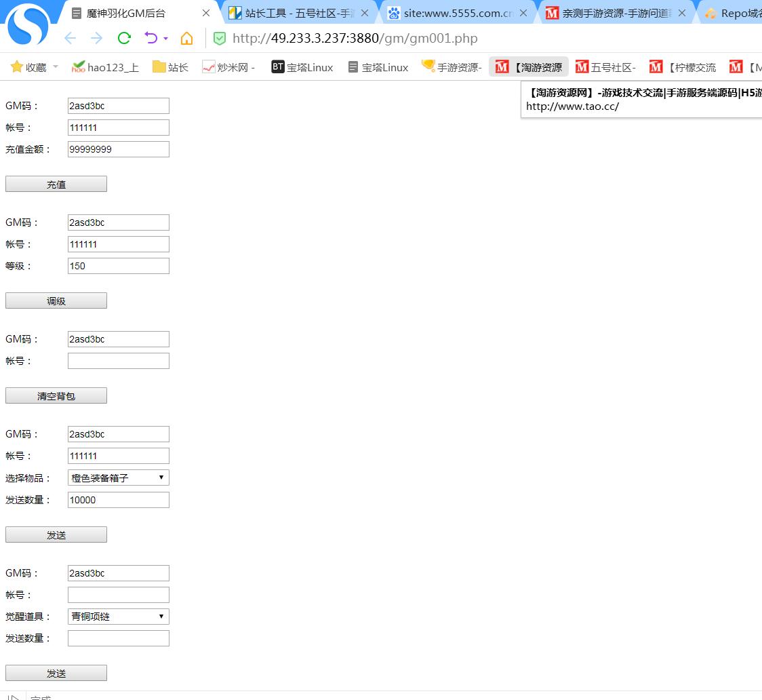This screenshot has width=762, height=700.
Task: Click the browser back arrow icon
Action: pyautogui.click(x=70, y=38)
